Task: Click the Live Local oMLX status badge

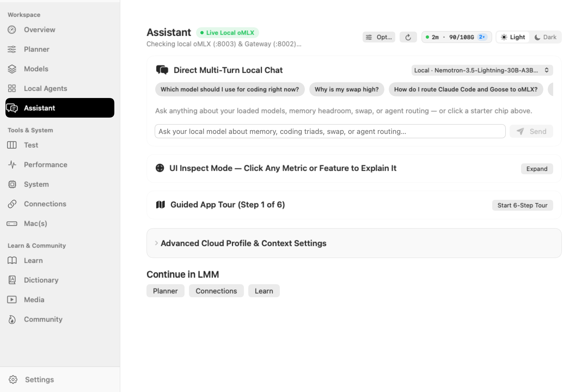Action: [227, 33]
